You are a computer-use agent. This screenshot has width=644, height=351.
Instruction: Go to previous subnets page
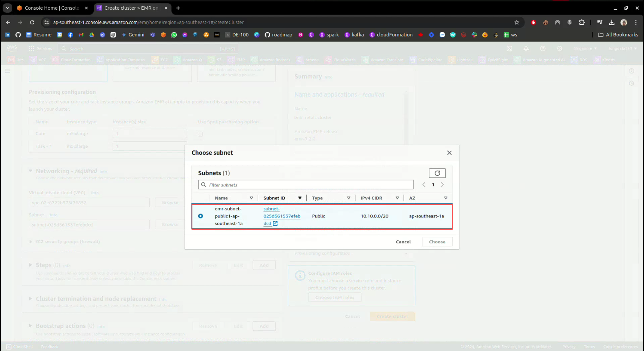424,185
